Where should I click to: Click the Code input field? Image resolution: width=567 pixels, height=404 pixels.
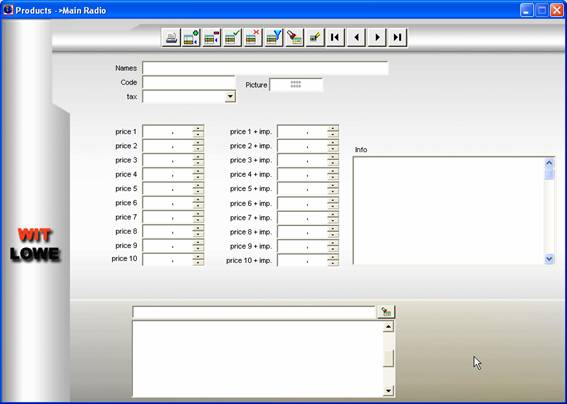(x=188, y=82)
